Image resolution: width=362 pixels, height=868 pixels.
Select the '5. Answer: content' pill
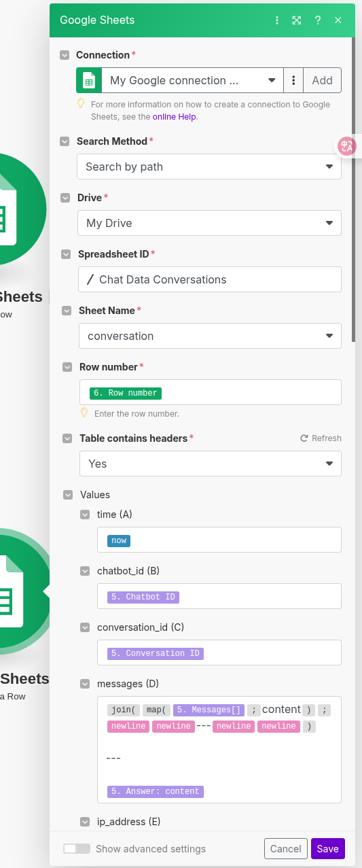click(156, 791)
